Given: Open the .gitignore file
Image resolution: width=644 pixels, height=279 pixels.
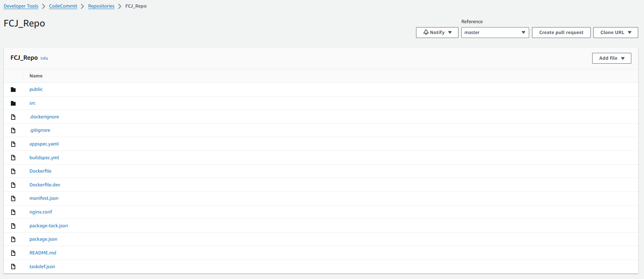Looking at the screenshot, I should (40, 130).
